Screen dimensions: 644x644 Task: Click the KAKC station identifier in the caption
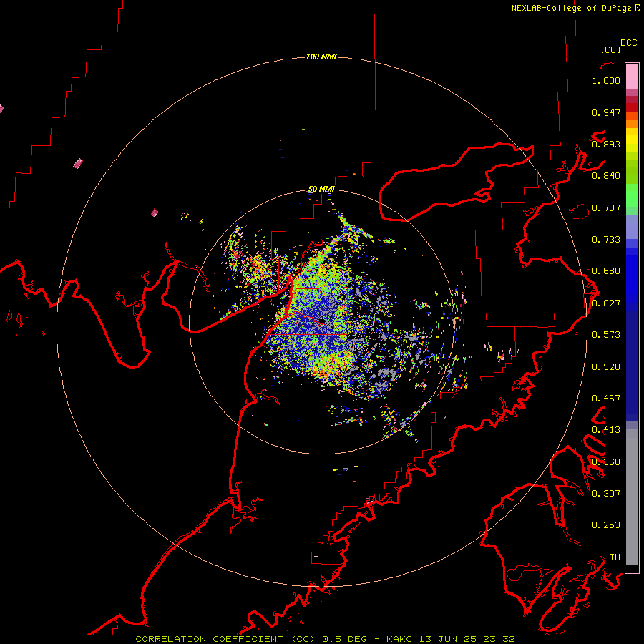pos(401,639)
